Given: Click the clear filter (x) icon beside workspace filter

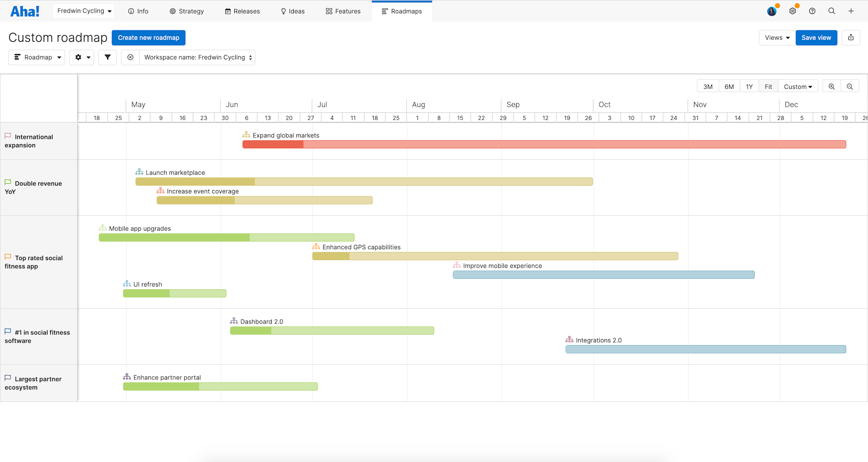Looking at the screenshot, I should (130, 57).
